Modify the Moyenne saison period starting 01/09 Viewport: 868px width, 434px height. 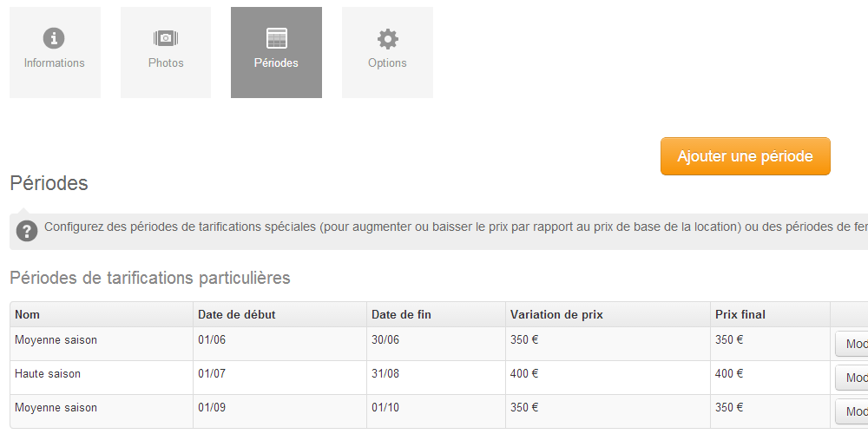852,411
